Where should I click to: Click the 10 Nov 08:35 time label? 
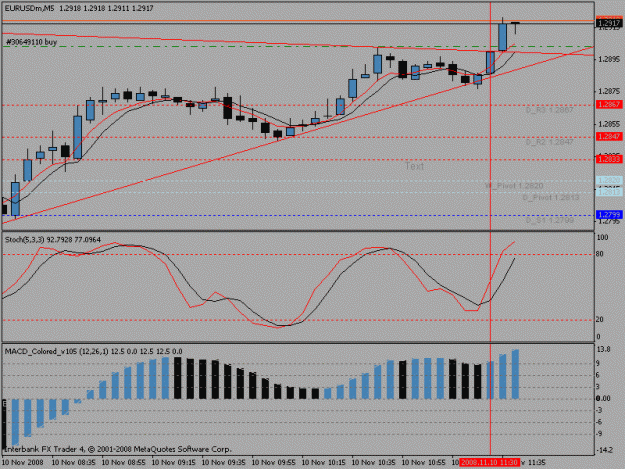pyautogui.click(x=74, y=463)
